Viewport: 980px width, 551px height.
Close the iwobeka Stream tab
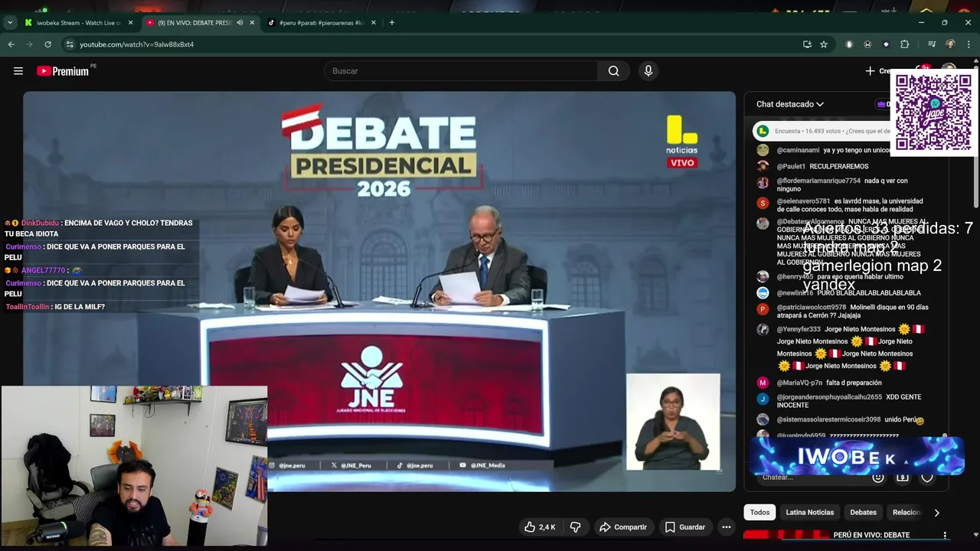(x=130, y=23)
